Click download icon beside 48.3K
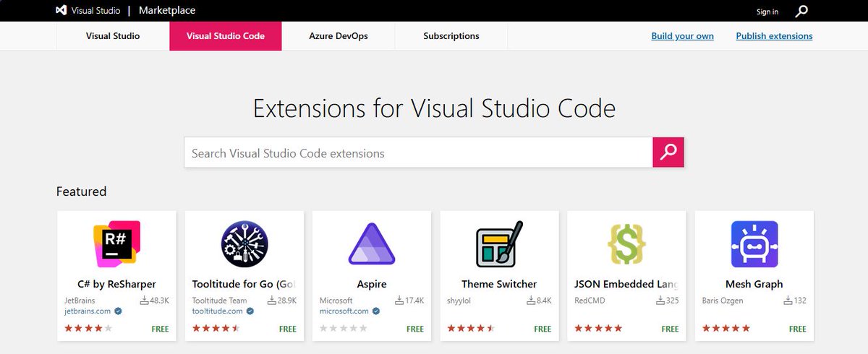Viewport: 868px width, 354px height. [x=144, y=300]
